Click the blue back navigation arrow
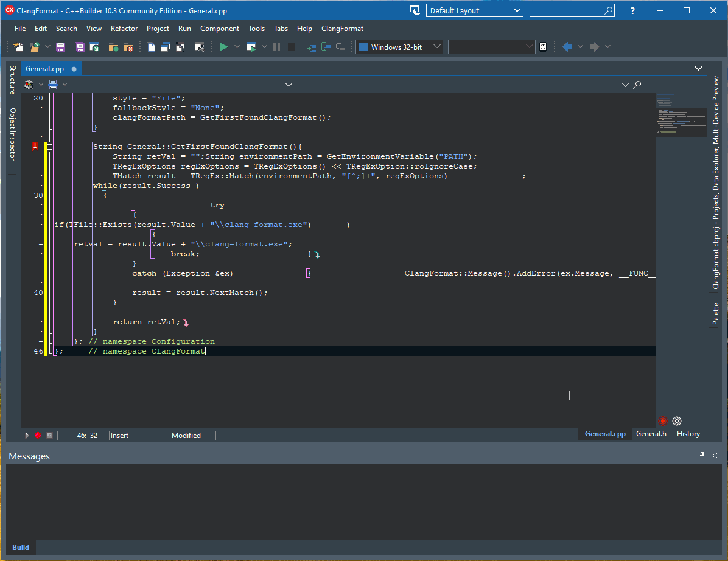The height and width of the screenshot is (561, 728). click(x=567, y=47)
